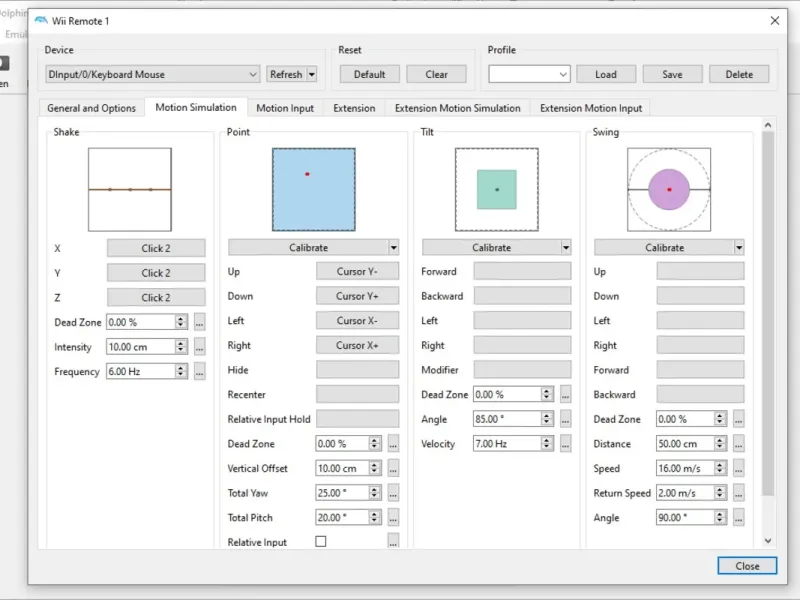This screenshot has width=800, height=600.
Task: Click the empty Recenter mapping button
Action: (x=357, y=394)
